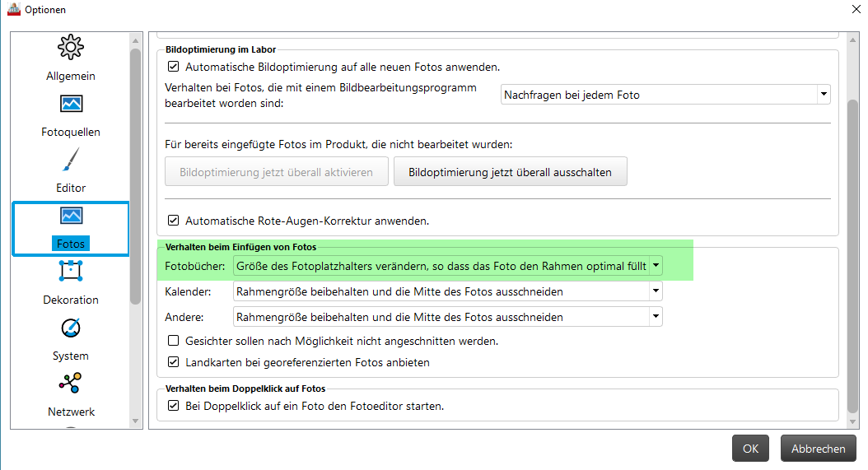Open the Allgemein gear icon section
The image size is (868, 470).
(71, 47)
